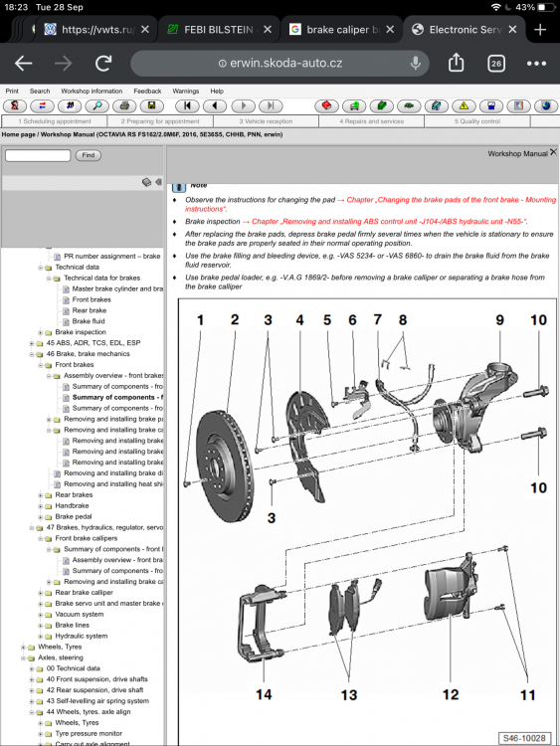The width and height of the screenshot is (560, 746).
Task: Open the Workshop information menu
Action: (x=92, y=91)
